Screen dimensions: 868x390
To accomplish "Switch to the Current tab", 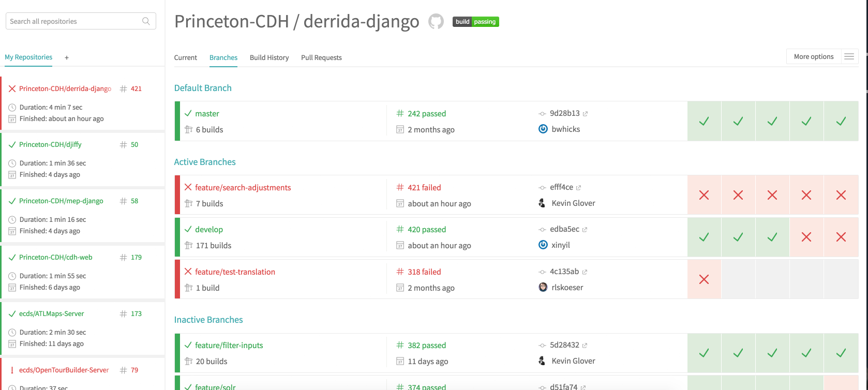I will coord(186,57).
